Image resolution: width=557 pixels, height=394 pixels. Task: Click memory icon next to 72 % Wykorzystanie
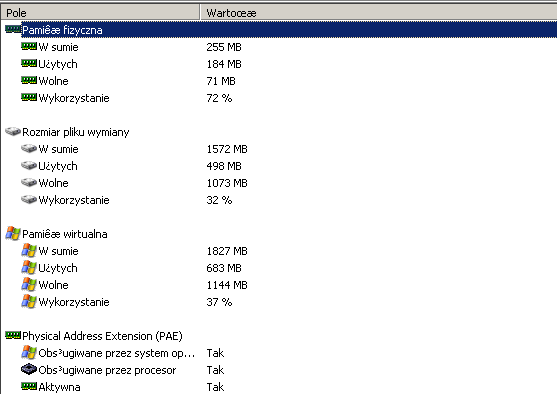(29, 97)
